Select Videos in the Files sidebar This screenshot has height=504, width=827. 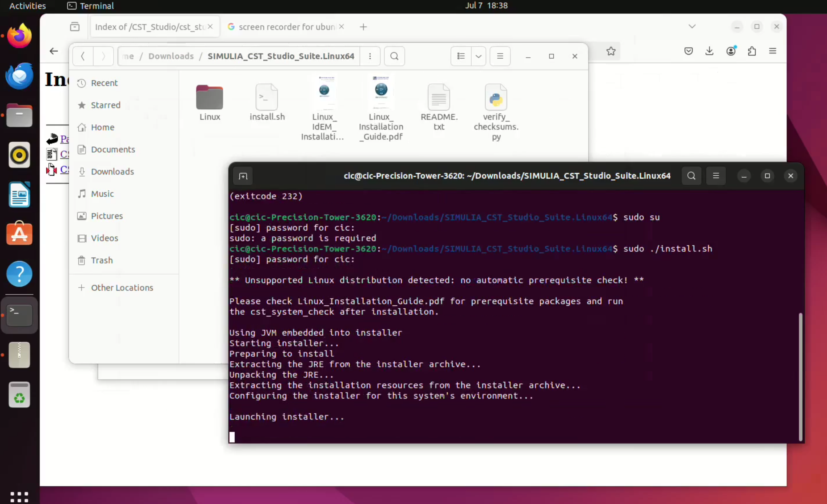click(124, 238)
